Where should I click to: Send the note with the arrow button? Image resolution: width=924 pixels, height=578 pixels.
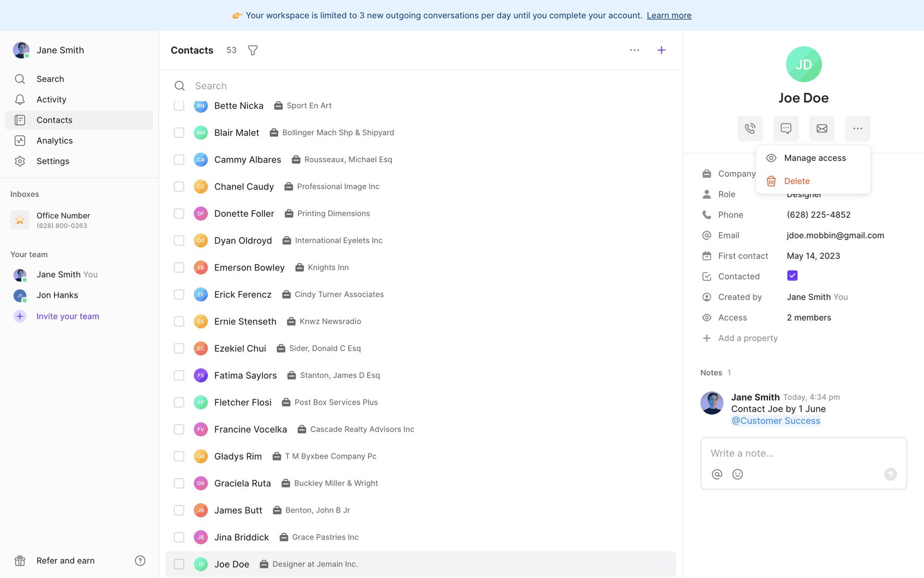891,474
